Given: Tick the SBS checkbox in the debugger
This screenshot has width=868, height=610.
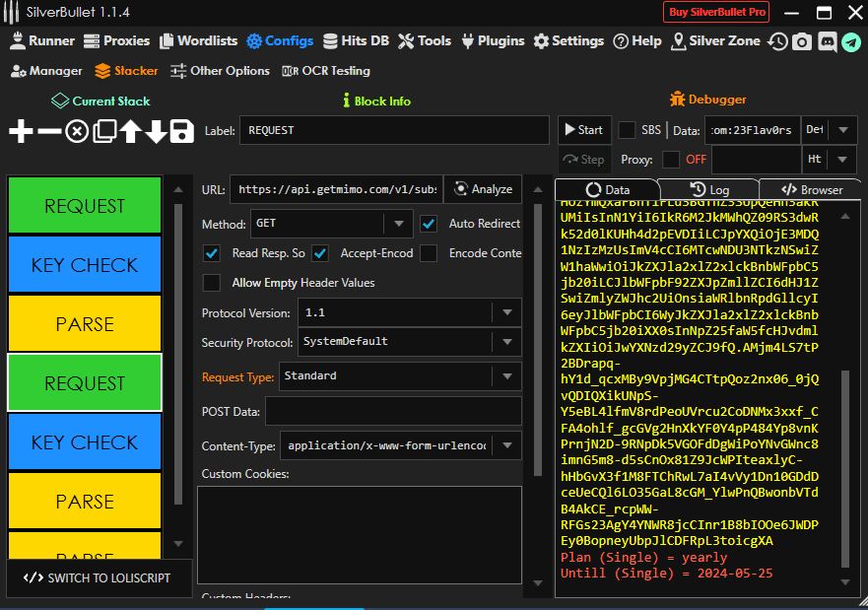Looking at the screenshot, I should (627, 130).
